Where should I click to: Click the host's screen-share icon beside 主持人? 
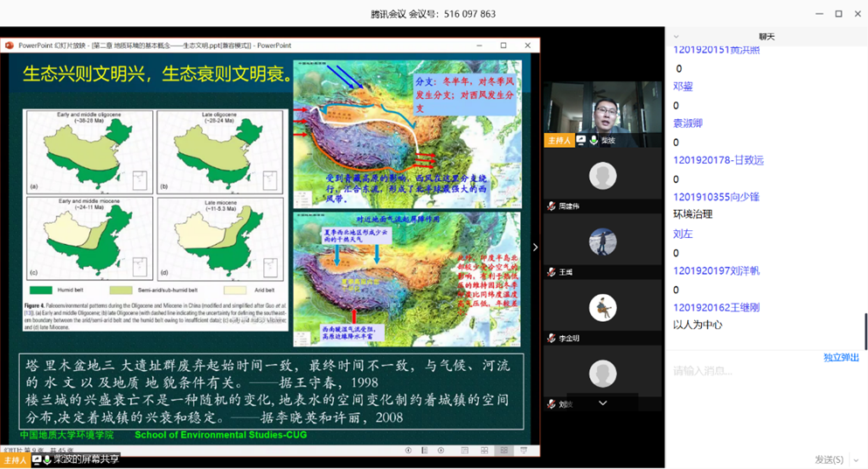coord(581,140)
